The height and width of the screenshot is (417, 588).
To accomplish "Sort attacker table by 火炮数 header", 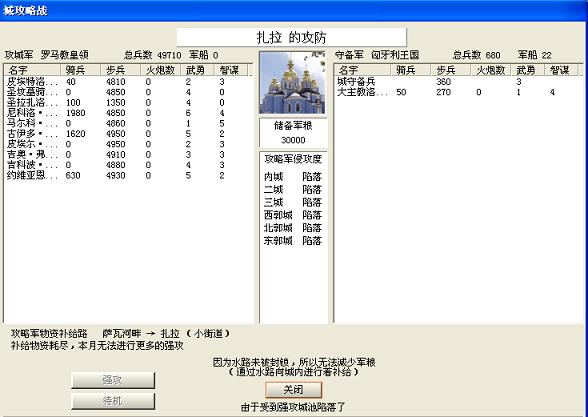I will (x=160, y=70).
